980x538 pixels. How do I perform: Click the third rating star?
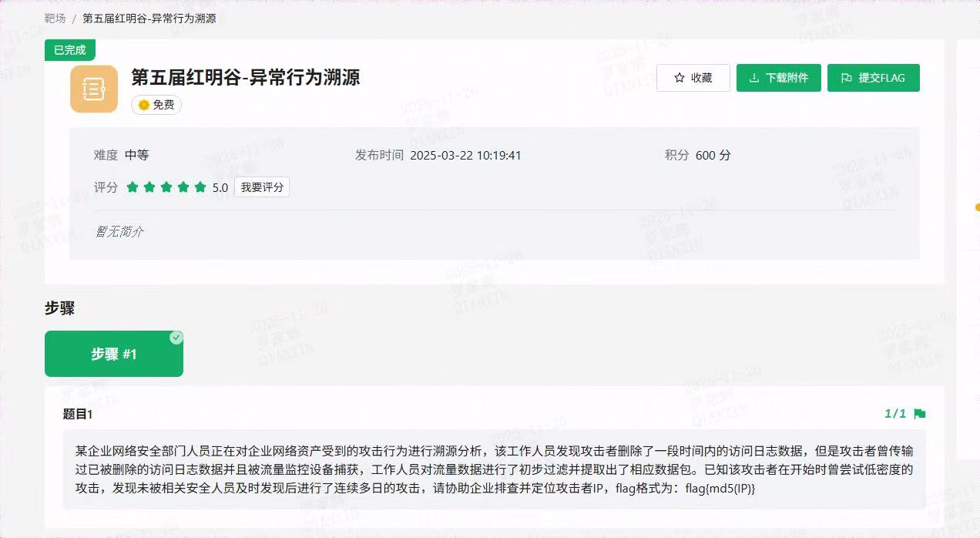click(x=166, y=187)
